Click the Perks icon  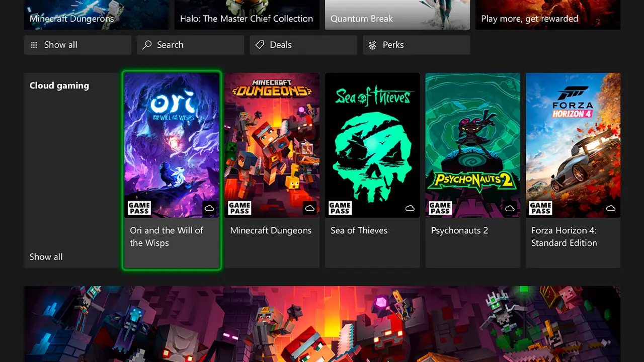click(372, 45)
